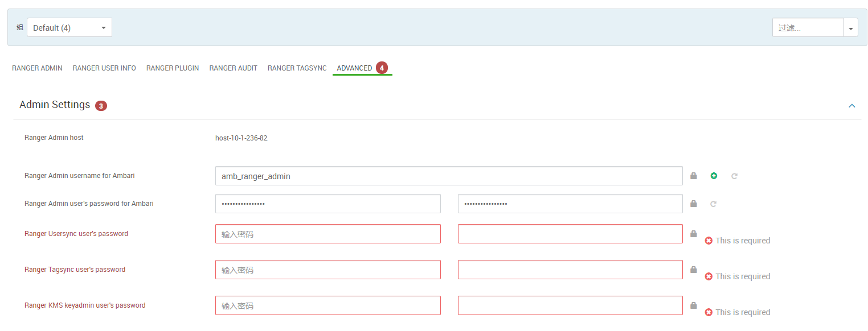Click Ranger KMS keyadmin user's password label
The height and width of the screenshot is (331, 868).
pos(85,305)
